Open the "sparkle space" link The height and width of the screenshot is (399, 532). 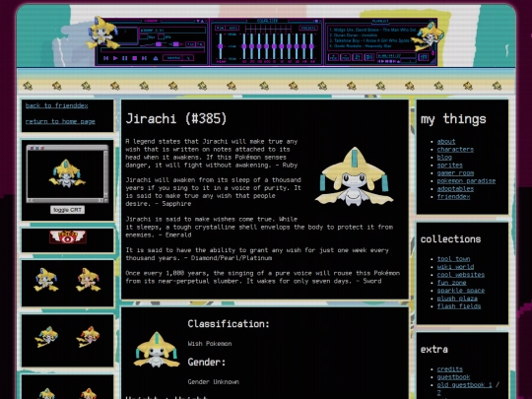tap(461, 291)
